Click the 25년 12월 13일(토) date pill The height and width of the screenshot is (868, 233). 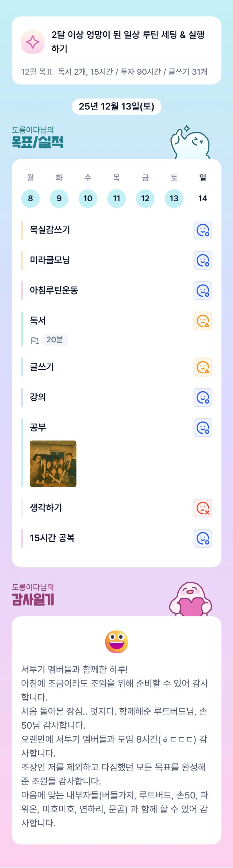pyautogui.click(x=117, y=106)
